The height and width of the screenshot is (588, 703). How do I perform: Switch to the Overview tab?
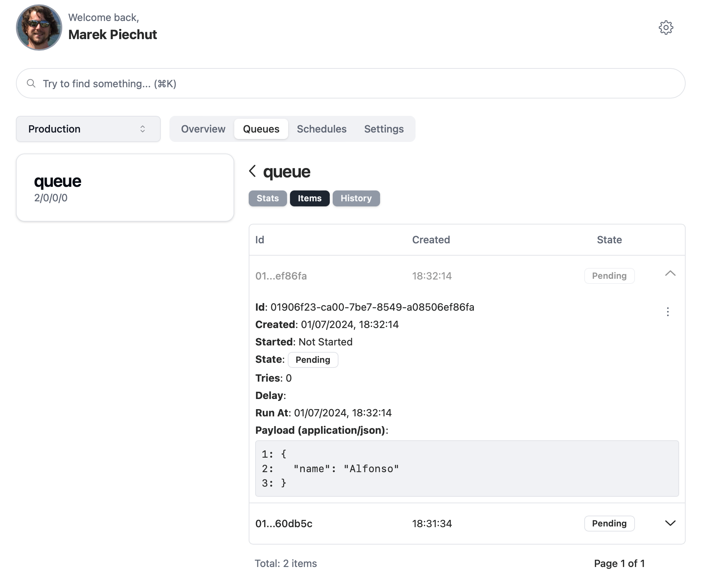click(x=203, y=129)
